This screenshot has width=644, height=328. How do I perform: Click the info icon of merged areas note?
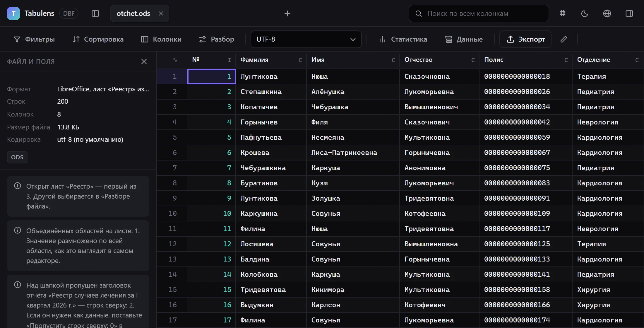point(18,230)
